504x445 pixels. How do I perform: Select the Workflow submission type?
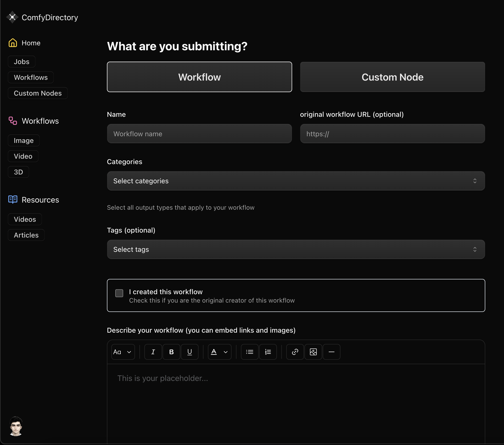tap(199, 77)
